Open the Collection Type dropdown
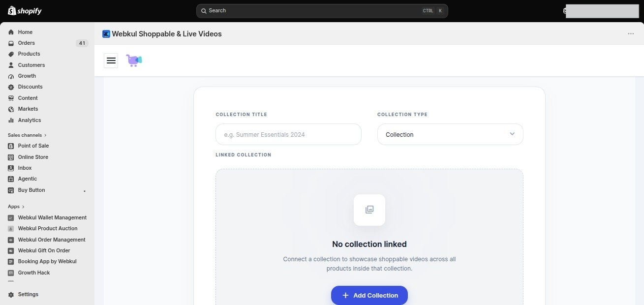The image size is (644, 305). coord(450,134)
